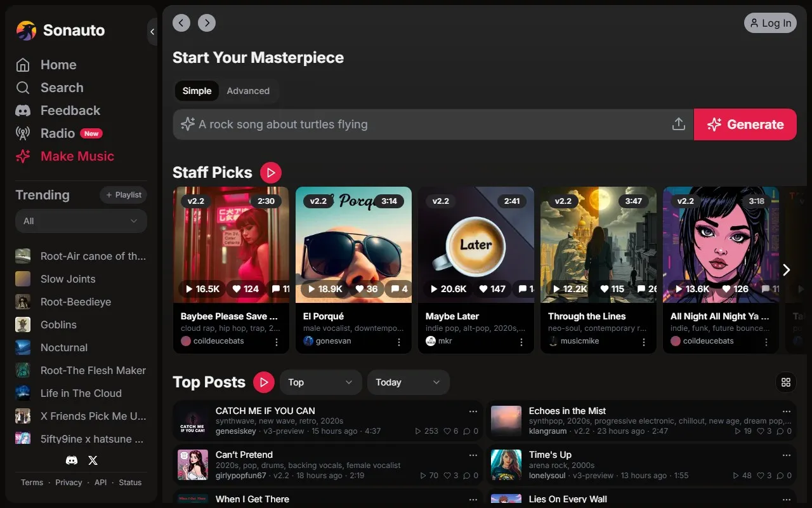Click the Generate button

pyautogui.click(x=745, y=124)
